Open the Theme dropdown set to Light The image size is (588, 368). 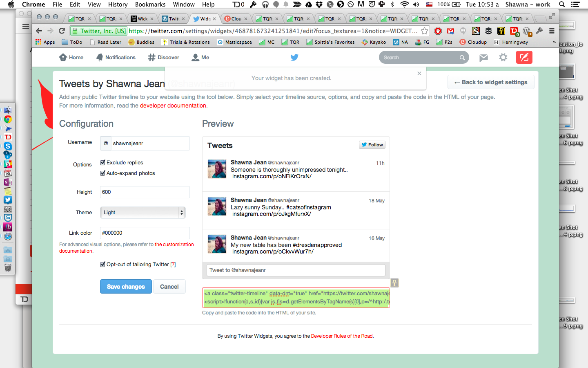click(143, 212)
